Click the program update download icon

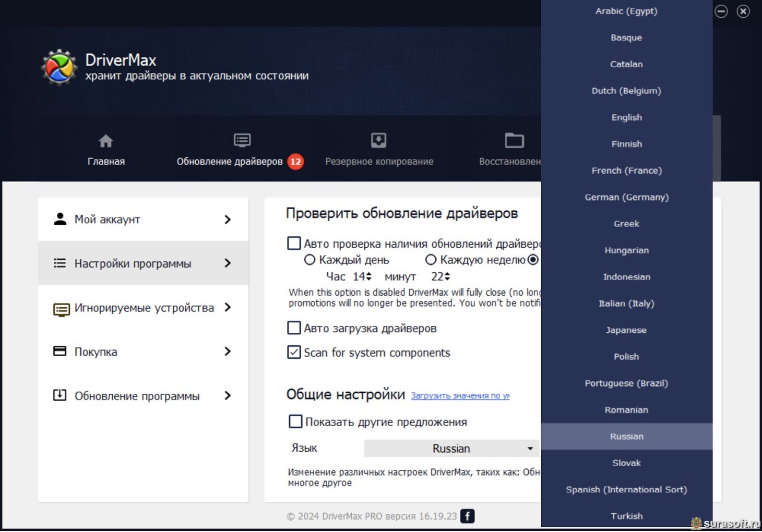(x=60, y=395)
